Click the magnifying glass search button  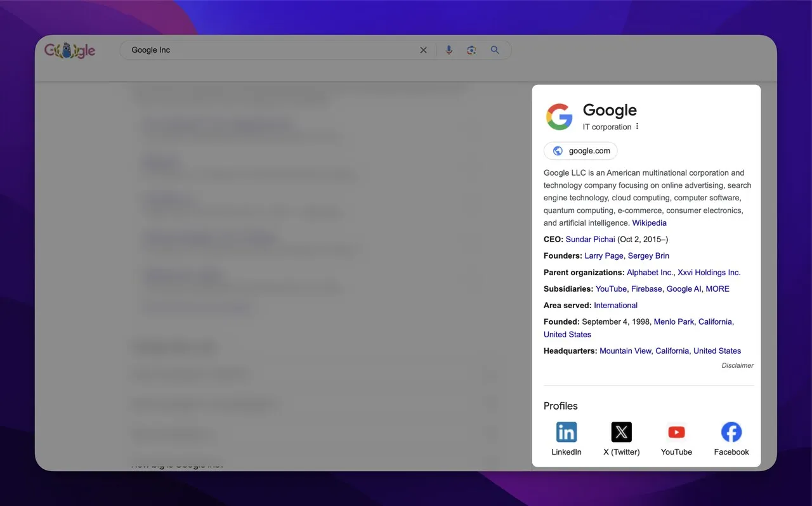(x=495, y=50)
